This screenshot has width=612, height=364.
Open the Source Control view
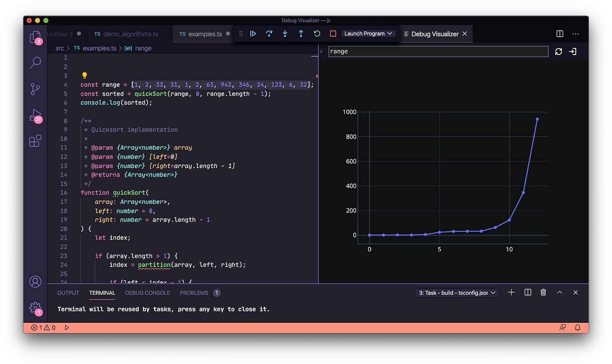pyautogui.click(x=35, y=89)
